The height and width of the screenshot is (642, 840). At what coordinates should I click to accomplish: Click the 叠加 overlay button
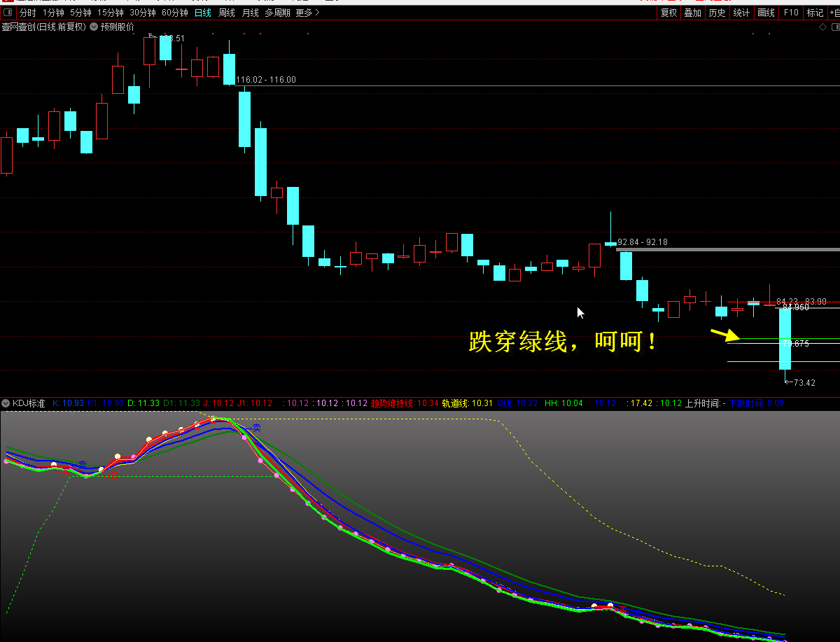click(693, 13)
